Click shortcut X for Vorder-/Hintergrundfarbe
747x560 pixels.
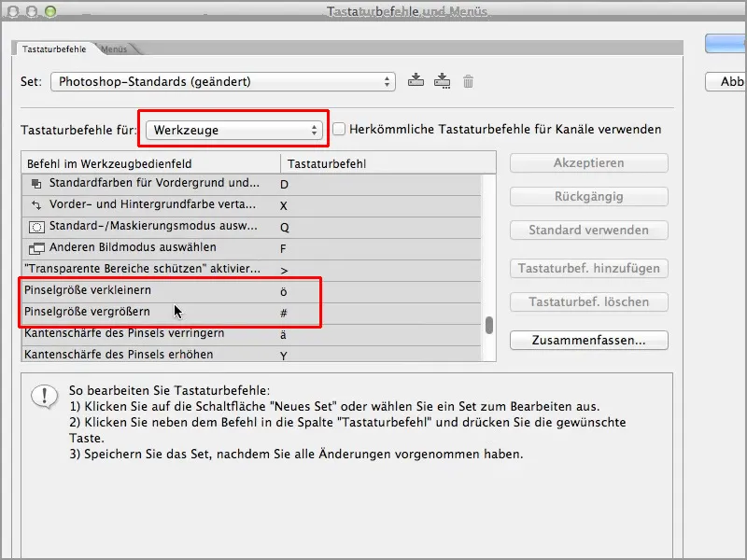point(284,205)
